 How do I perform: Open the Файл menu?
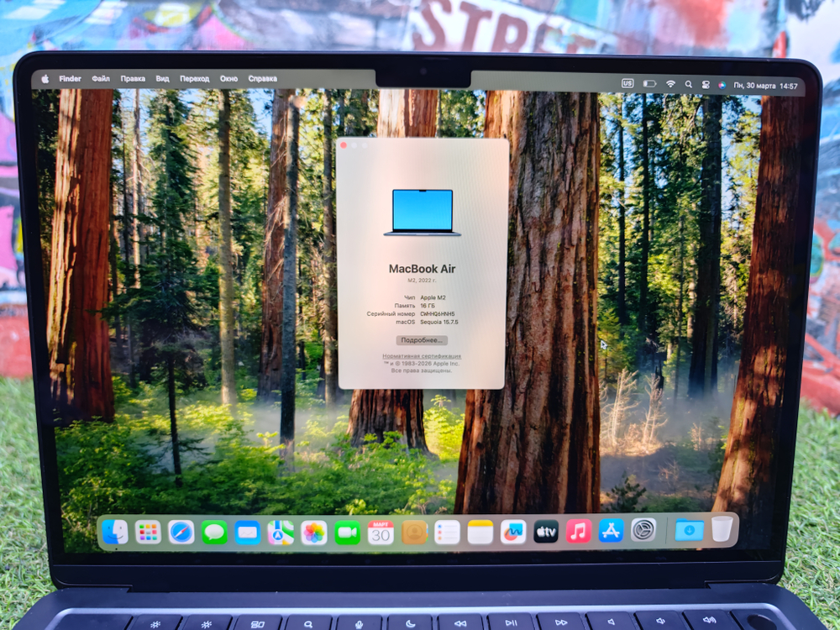point(99,78)
